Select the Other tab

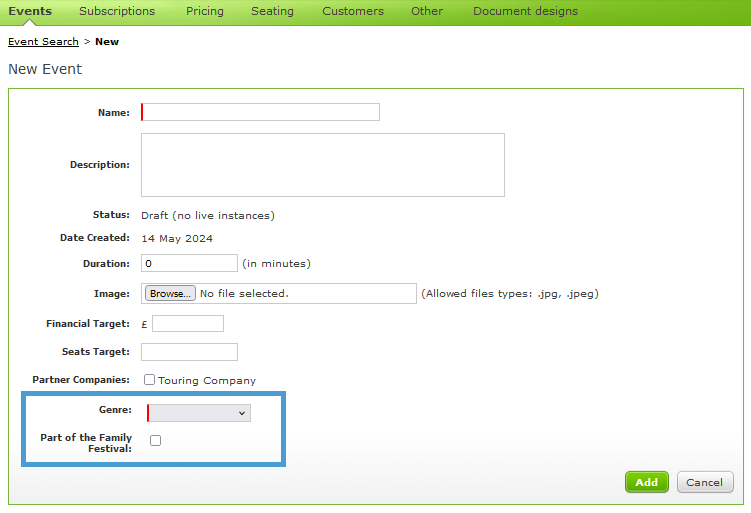tap(427, 11)
